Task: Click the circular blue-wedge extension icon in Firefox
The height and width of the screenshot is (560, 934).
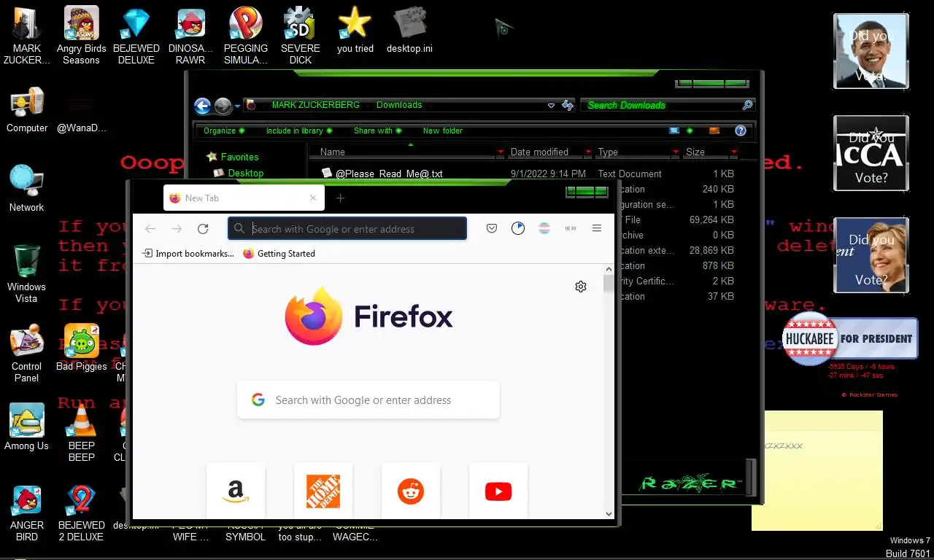Action: tap(518, 228)
